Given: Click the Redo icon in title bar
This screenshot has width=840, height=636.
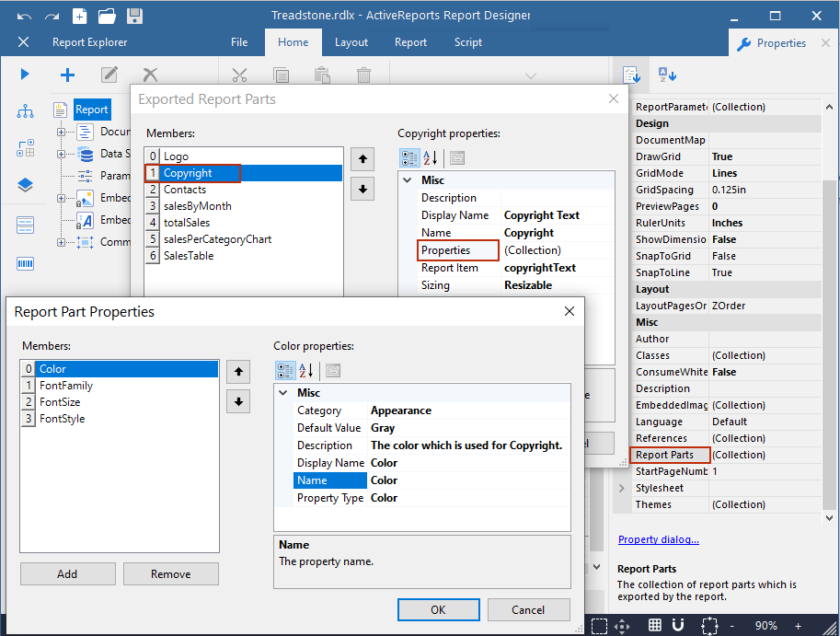Looking at the screenshot, I should point(52,16).
